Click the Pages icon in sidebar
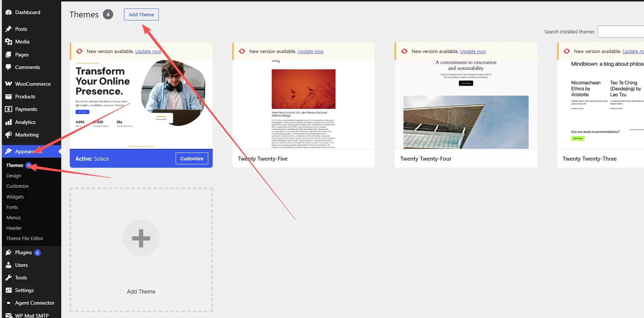 pos(9,55)
